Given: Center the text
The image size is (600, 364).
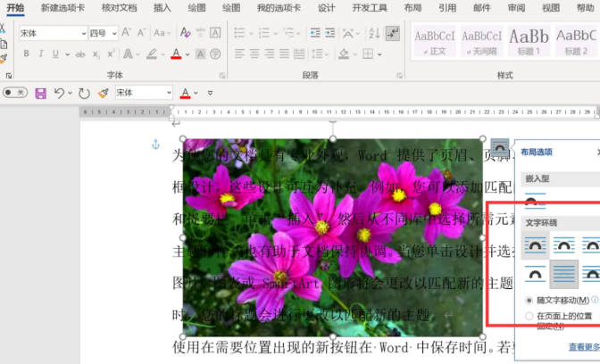Looking at the screenshot, I should [x=254, y=54].
